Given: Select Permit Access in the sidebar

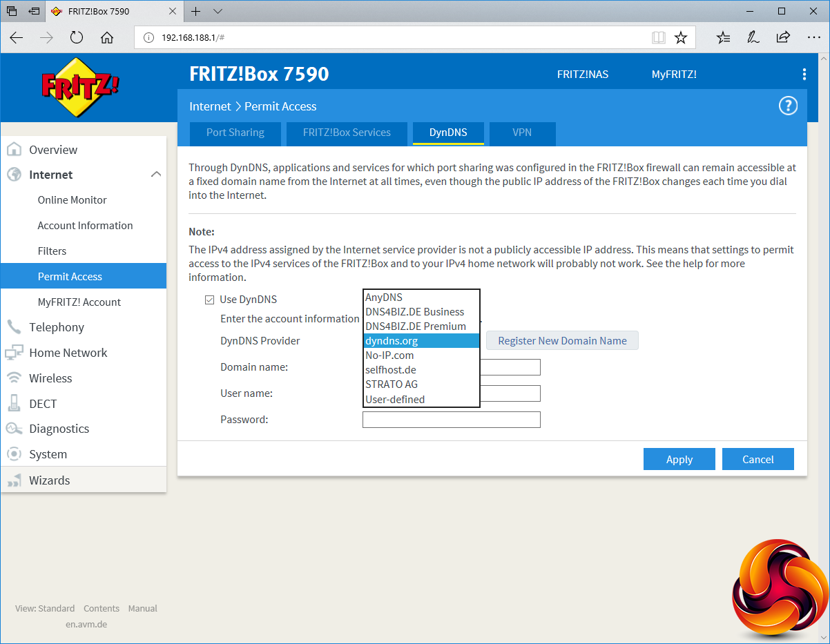Looking at the screenshot, I should pyautogui.click(x=84, y=276).
